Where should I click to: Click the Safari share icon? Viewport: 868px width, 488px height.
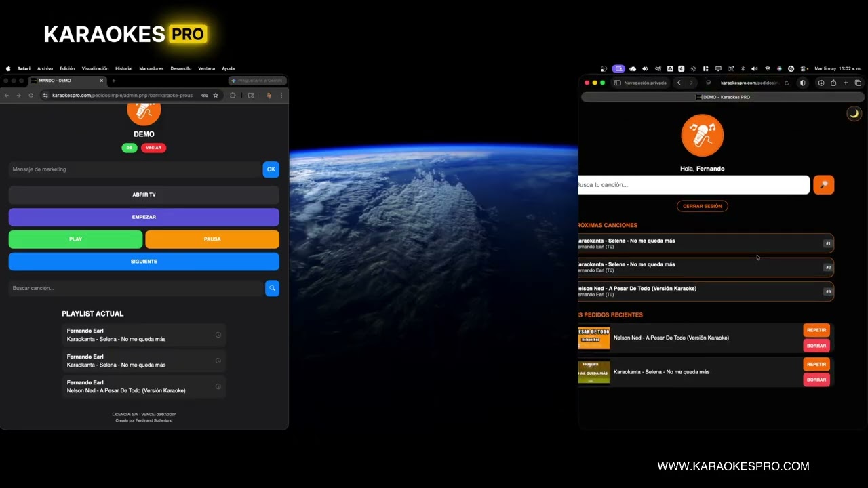pyautogui.click(x=833, y=83)
